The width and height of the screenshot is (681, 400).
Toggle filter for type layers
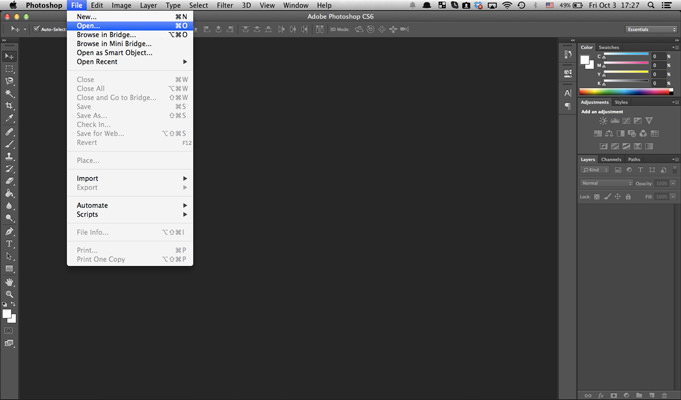[640, 170]
